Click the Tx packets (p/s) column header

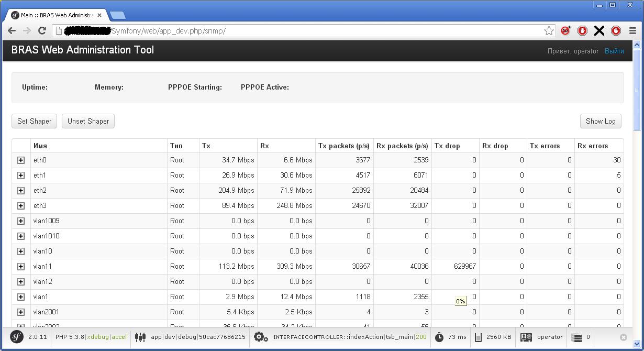click(344, 146)
